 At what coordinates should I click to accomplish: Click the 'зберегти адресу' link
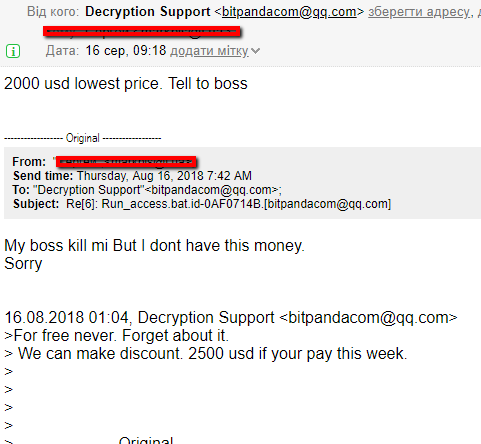tap(419, 12)
